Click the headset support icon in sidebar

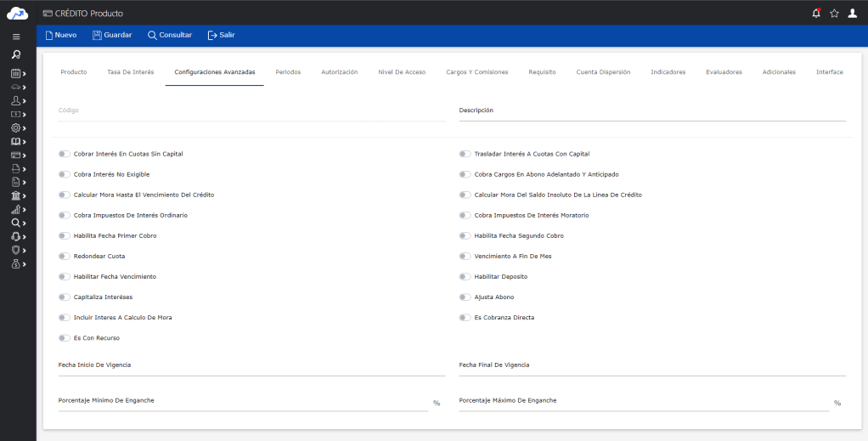(x=15, y=236)
